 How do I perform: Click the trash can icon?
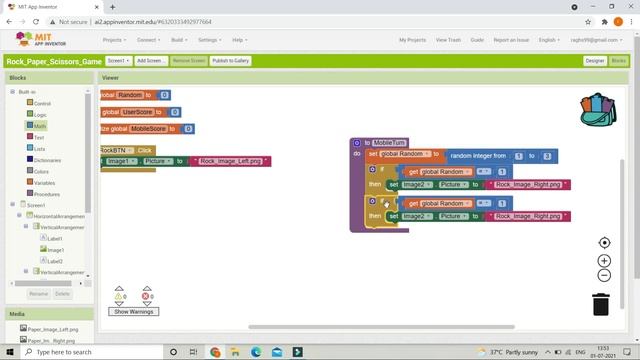pos(601,304)
